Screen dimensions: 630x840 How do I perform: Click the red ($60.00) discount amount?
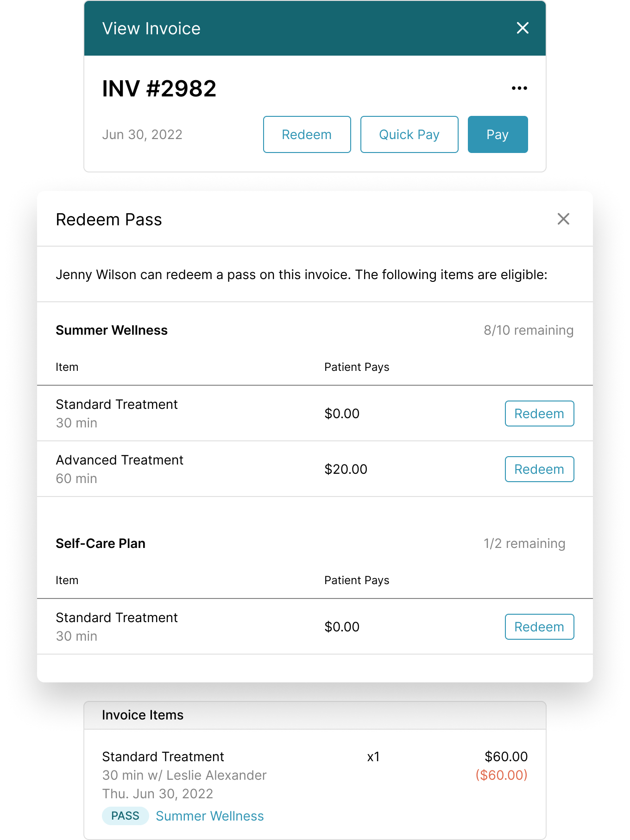pyautogui.click(x=502, y=775)
